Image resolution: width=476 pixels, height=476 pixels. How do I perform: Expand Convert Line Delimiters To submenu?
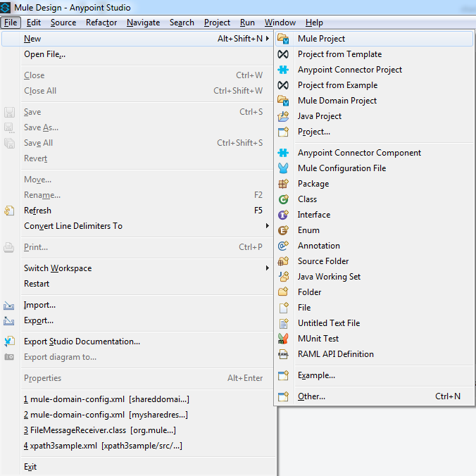(267, 226)
